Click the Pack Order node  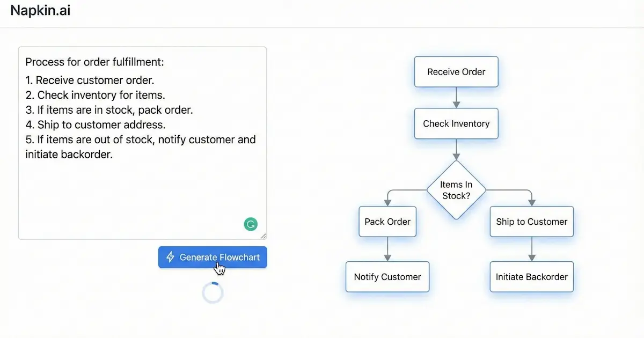(x=387, y=222)
